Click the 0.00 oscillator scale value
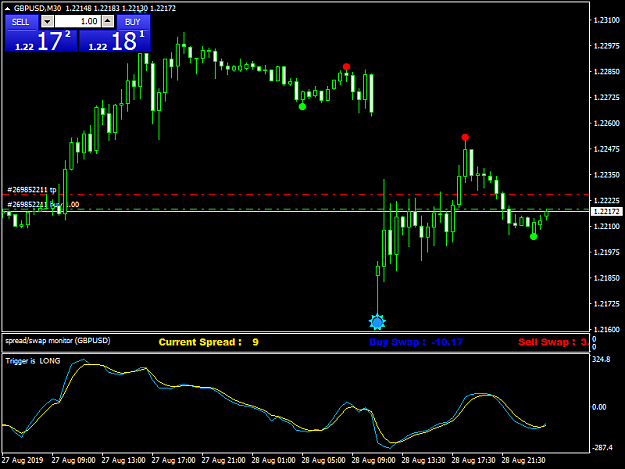625x469 pixels. (x=599, y=407)
